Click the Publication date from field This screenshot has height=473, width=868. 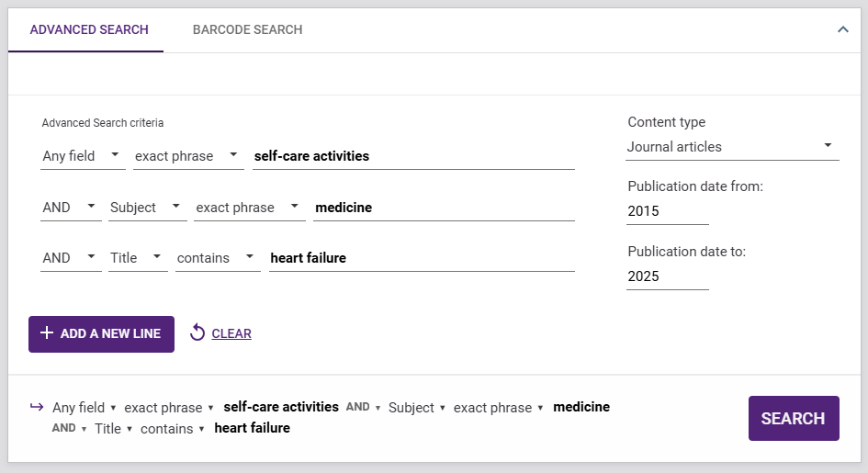[x=667, y=211]
